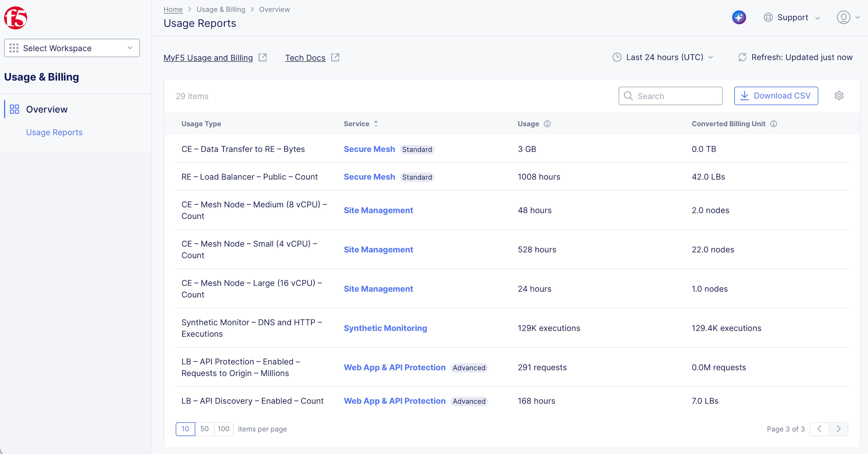Viewport: 868px width, 454px height.
Task: Click the Overview grid icon in sidebar
Action: 14,110
